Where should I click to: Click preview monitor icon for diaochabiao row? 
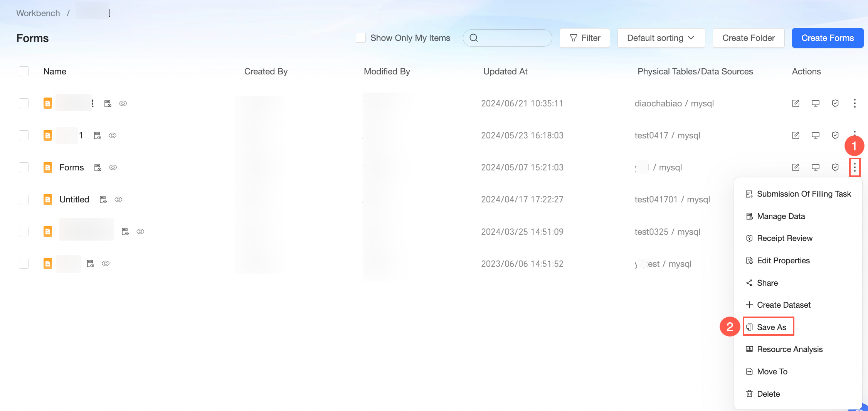click(x=816, y=103)
